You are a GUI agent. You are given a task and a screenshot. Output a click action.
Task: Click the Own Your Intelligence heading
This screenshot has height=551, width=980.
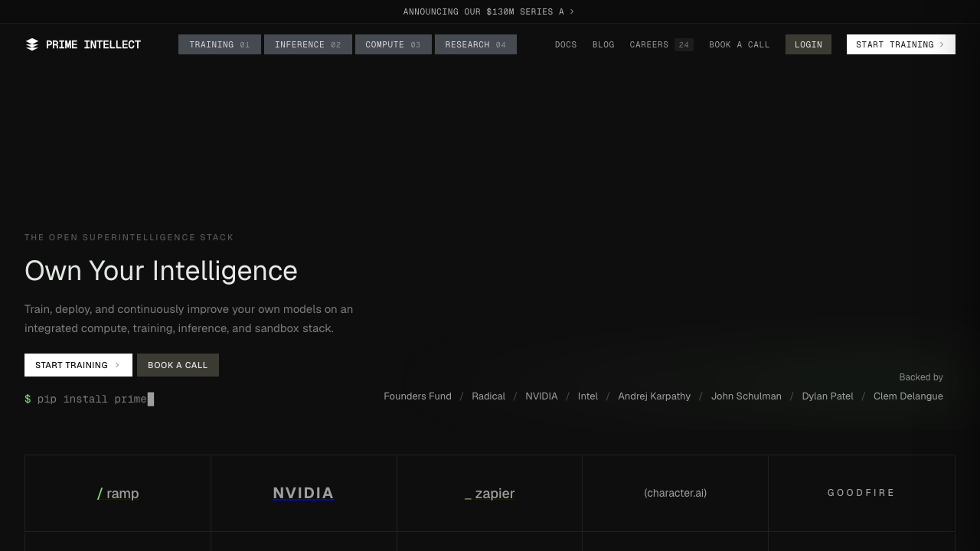[x=161, y=271]
